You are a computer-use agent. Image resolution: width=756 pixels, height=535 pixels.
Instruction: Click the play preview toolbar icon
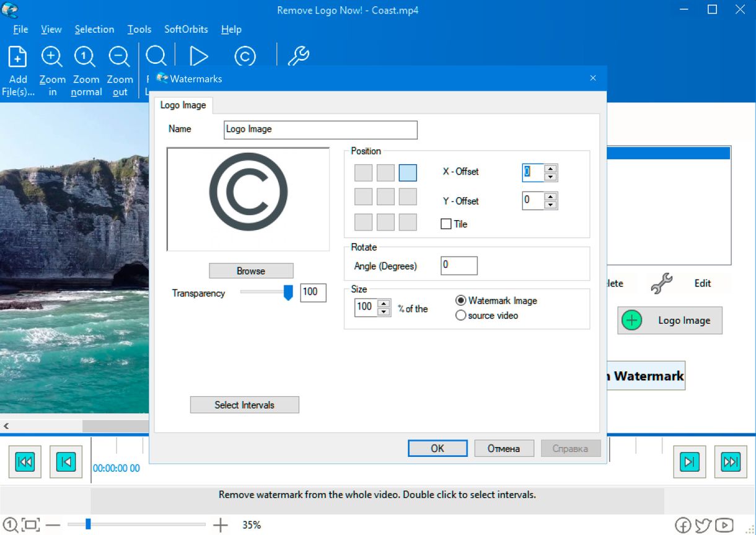200,56
